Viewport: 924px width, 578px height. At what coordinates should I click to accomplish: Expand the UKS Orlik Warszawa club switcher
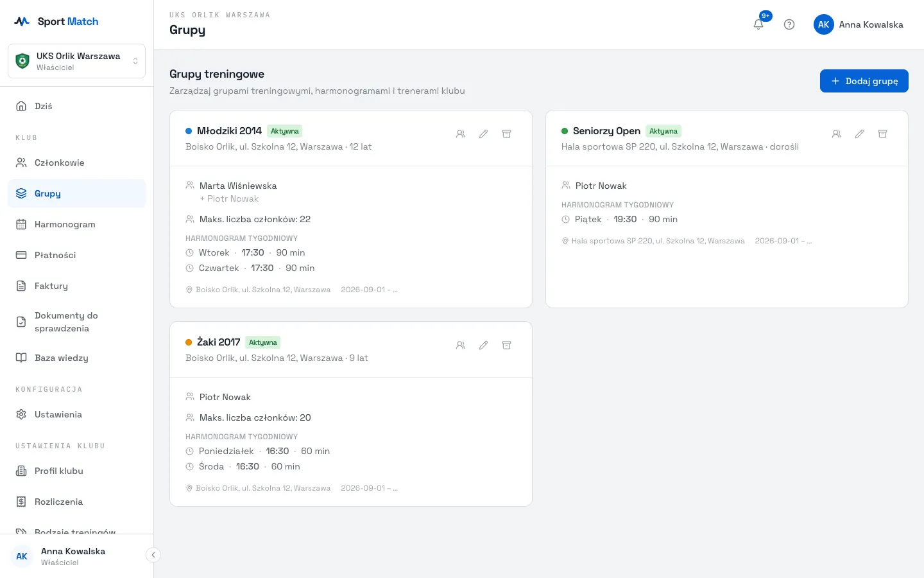(x=76, y=61)
